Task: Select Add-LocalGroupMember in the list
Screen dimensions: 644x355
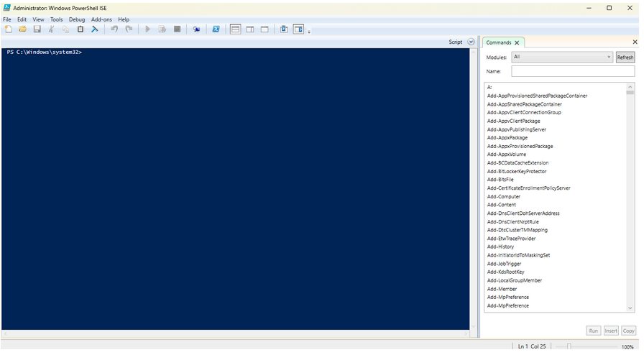Action: [x=514, y=280]
